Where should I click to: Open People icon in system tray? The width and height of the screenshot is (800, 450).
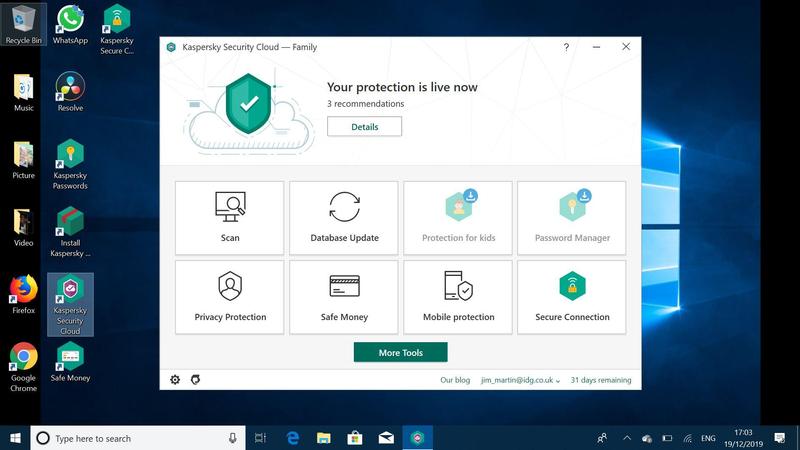tap(602, 438)
